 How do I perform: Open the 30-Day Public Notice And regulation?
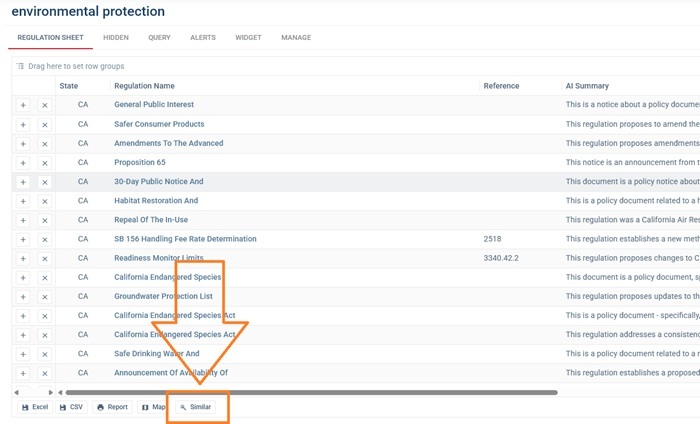click(158, 182)
